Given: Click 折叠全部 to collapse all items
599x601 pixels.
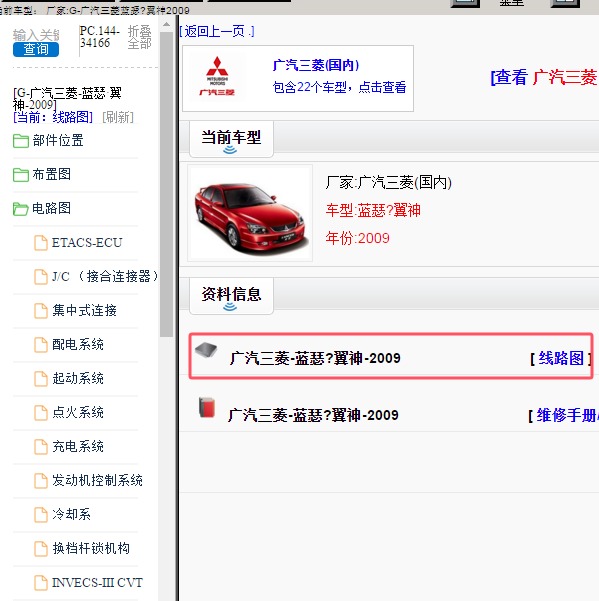Looking at the screenshot, I should [139, 37].
